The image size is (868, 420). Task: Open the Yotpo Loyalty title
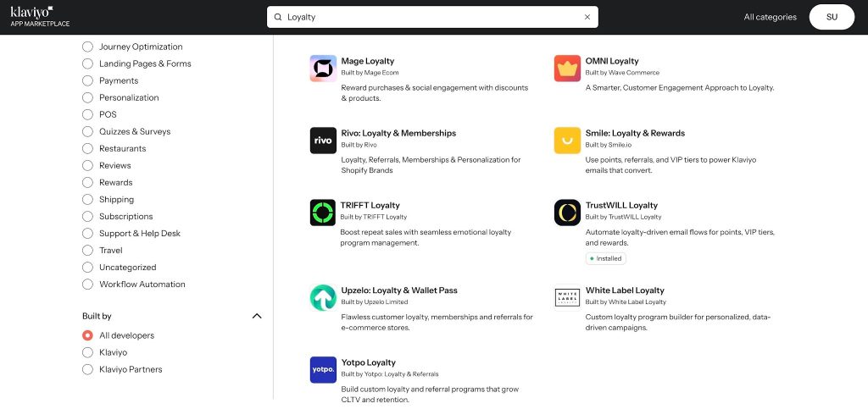pos(368,363)
